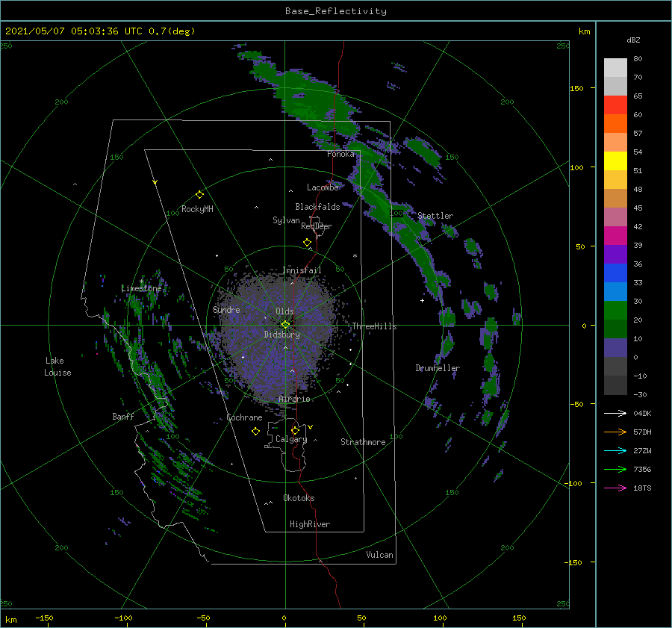Image resolution: width=672 pixels, height=628 pixels.
Task: Click the 150 tick on the right axis
Action: [576, 88]
